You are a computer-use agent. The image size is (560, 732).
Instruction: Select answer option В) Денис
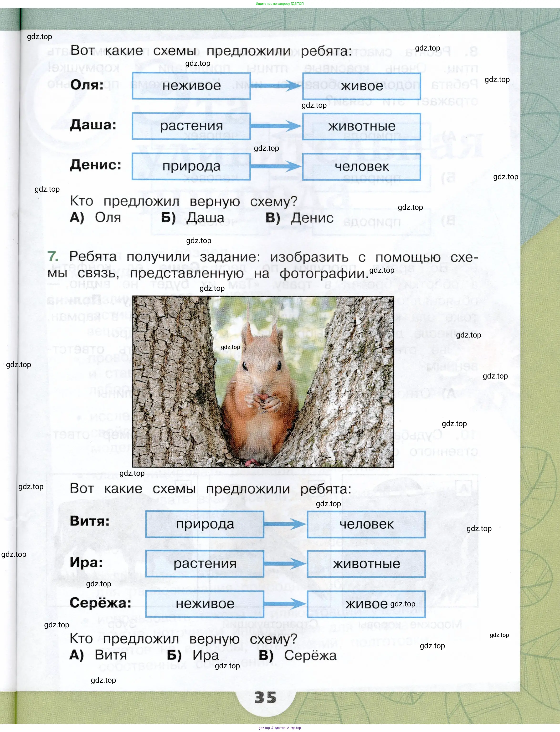tap(299, 218)
